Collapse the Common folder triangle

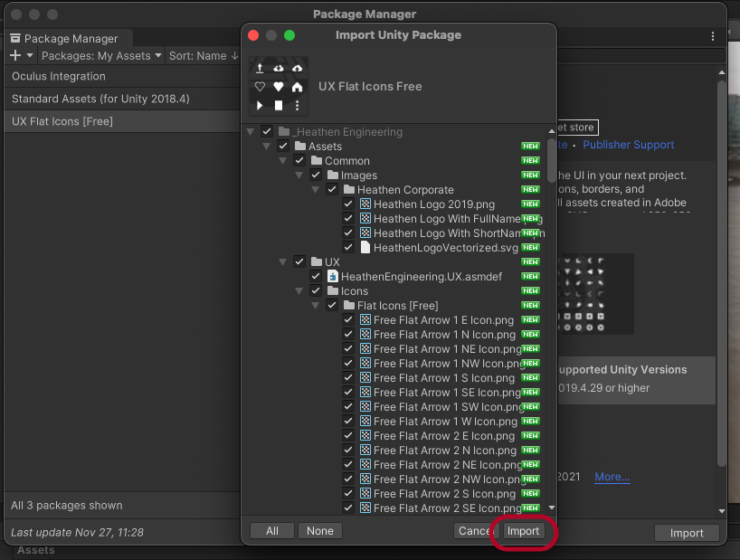pyautogui.click(x=282, y=161)
